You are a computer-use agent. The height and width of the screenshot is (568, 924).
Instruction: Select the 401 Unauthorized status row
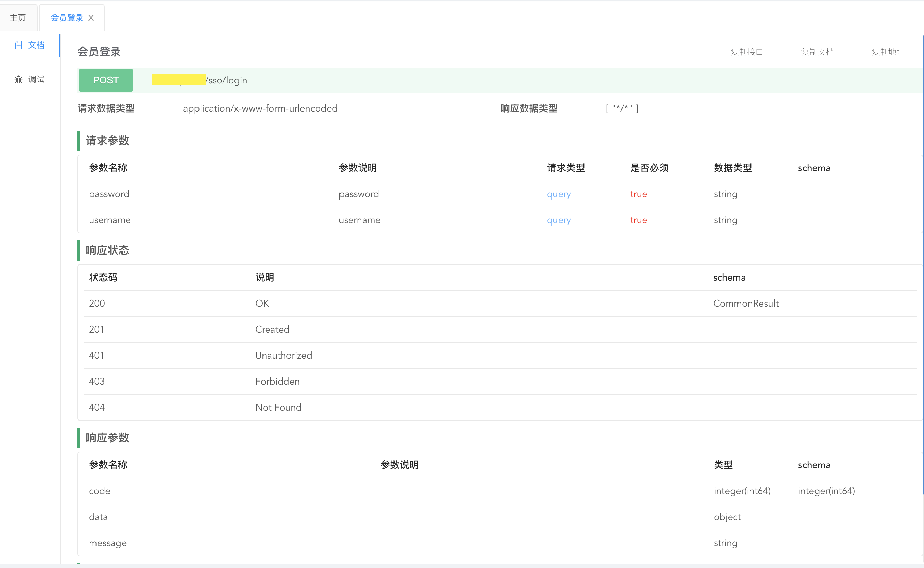point(284,355)
